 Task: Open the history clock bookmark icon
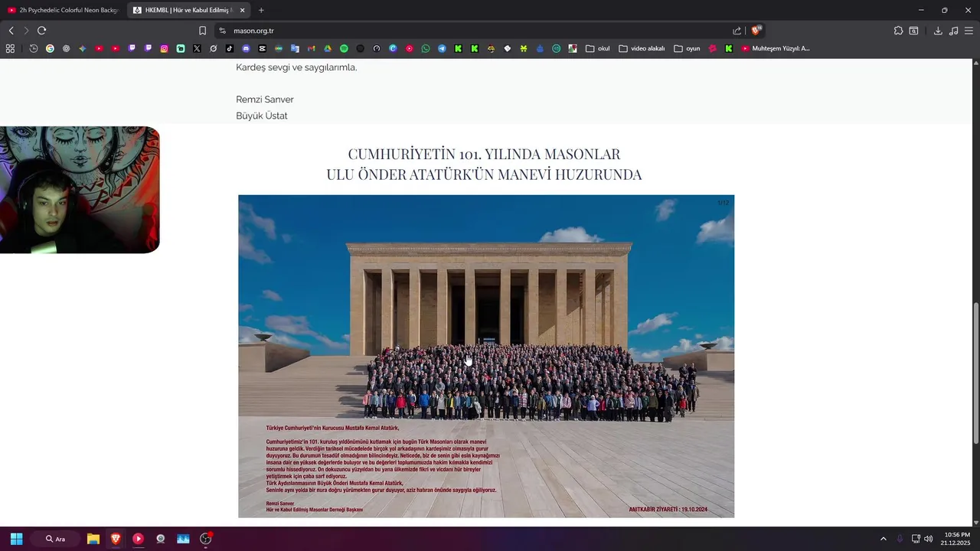[x=34, y=48]
